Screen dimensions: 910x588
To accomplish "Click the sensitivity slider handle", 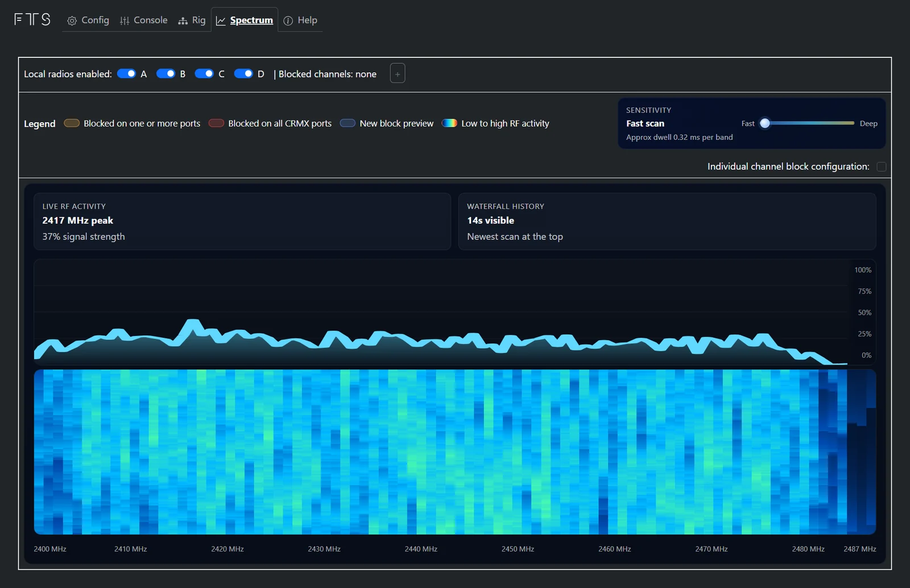I will (765, 123).
